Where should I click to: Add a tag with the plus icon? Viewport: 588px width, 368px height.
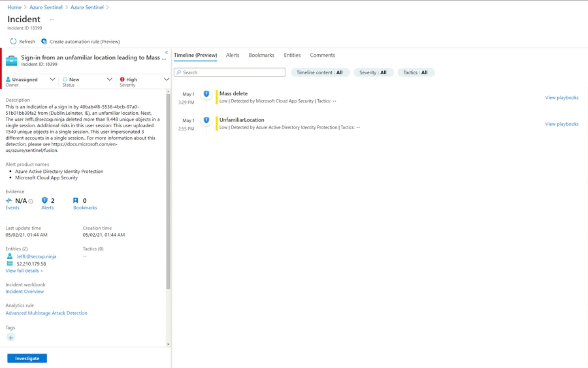pyautogui.click(x=10, y=338)
